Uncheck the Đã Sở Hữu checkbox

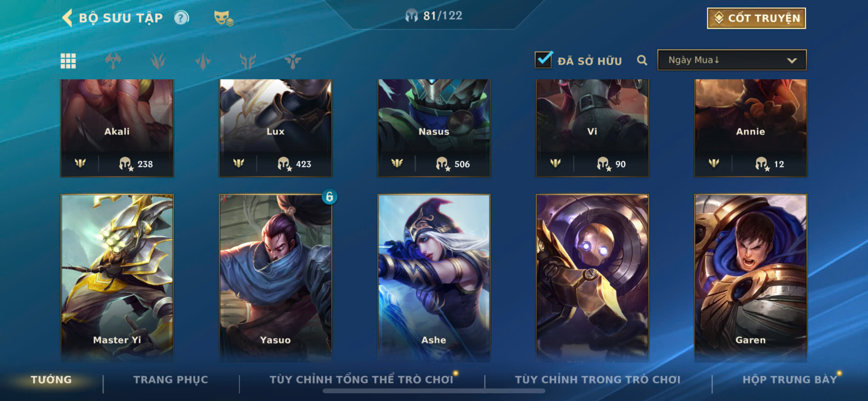[543, 60]
